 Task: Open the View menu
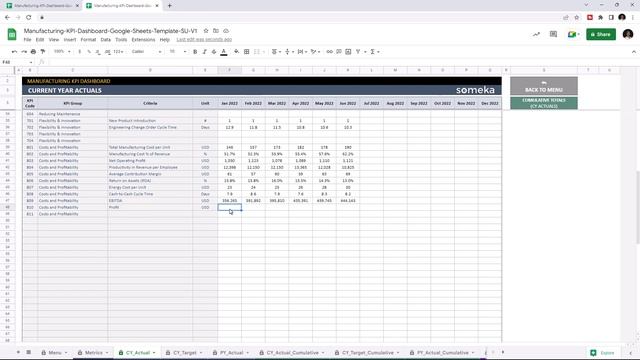[x=54, y=40]
